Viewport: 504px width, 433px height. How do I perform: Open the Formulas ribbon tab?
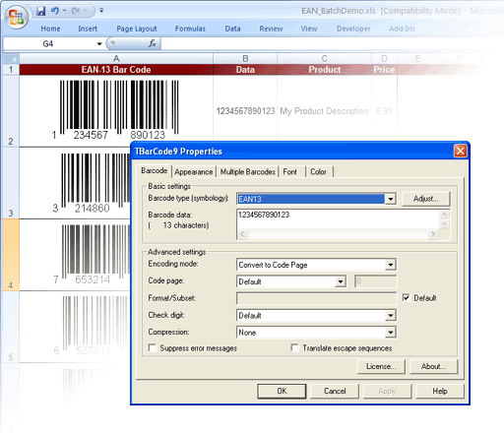[x=190, y=29]
